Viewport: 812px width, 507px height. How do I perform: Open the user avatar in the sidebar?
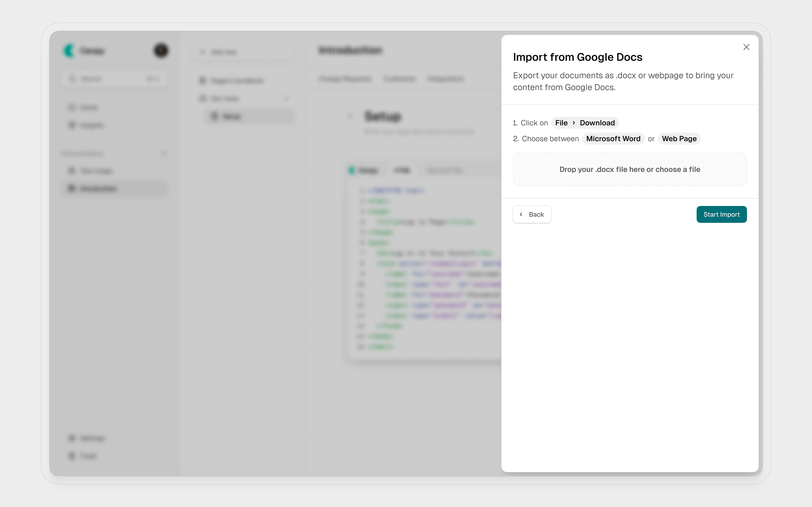(161, 50)
